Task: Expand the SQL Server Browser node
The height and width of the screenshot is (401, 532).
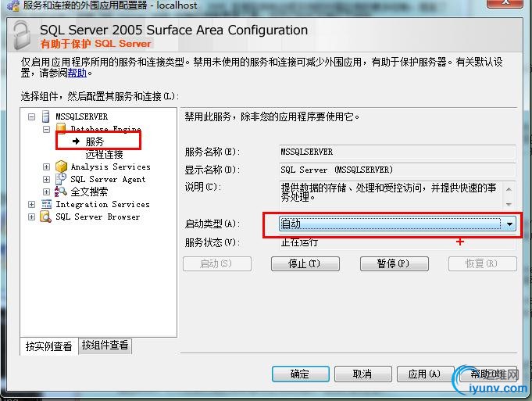Action: click(x=31, y=217)
